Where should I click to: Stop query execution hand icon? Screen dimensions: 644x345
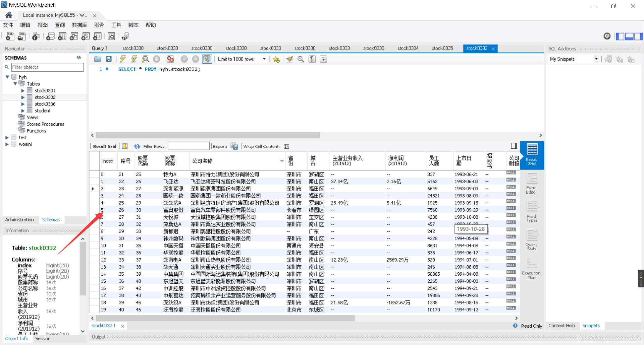tap(157, 59)
